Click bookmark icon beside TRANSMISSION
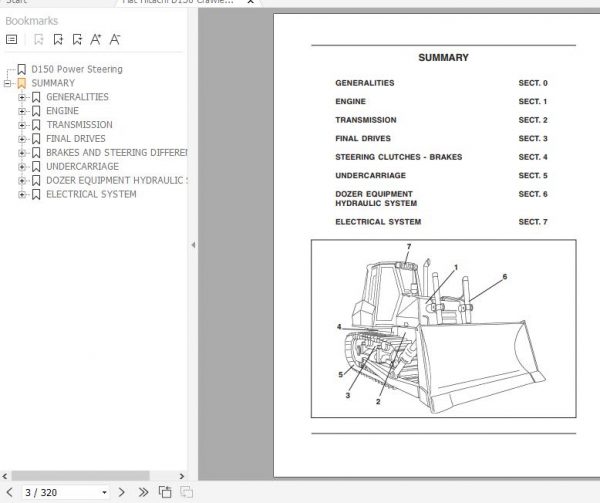 (x=36, y=125)
